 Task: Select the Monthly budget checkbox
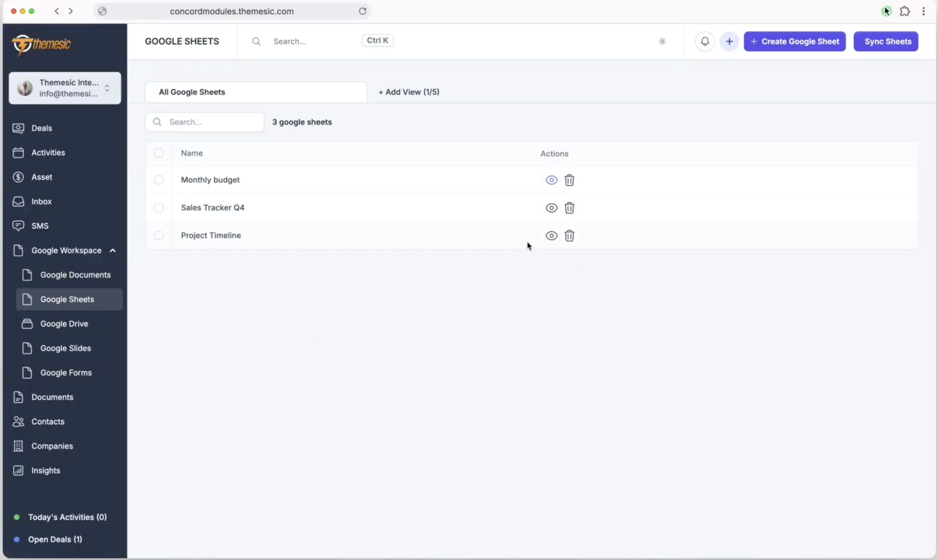click(158, 180)
